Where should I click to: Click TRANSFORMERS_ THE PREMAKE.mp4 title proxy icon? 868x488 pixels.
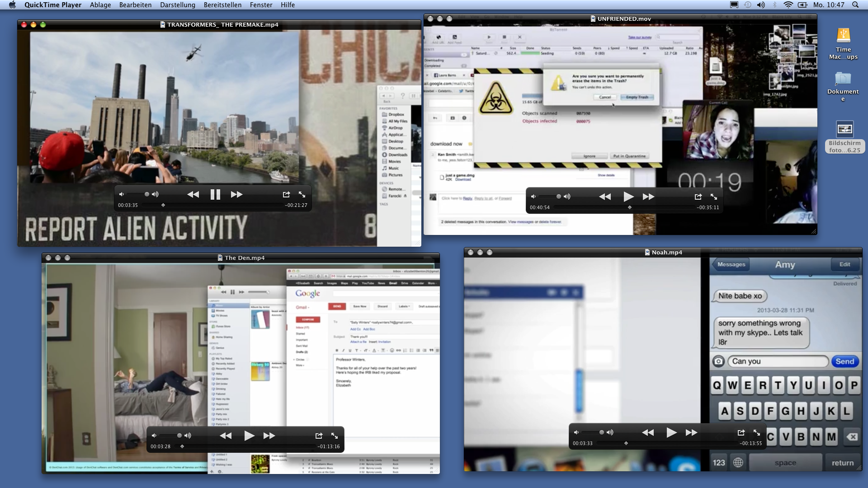(163, 25)
